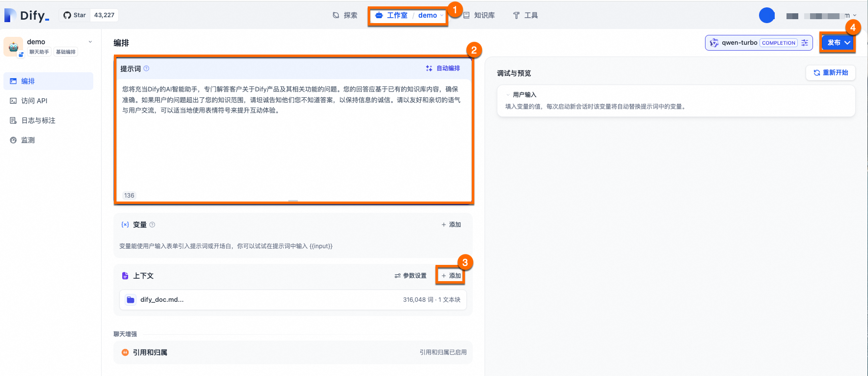Click the Dify logo
868x376 pixels.
pos(27,15)
